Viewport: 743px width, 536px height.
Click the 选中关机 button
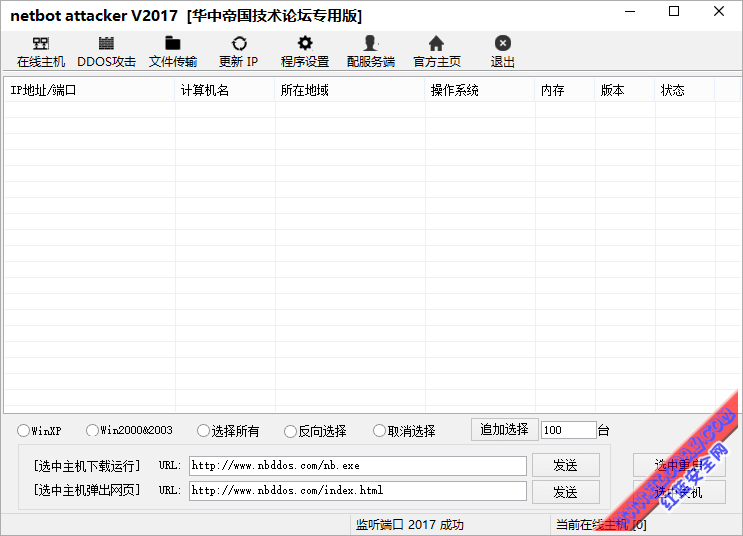tap(679, 492)
